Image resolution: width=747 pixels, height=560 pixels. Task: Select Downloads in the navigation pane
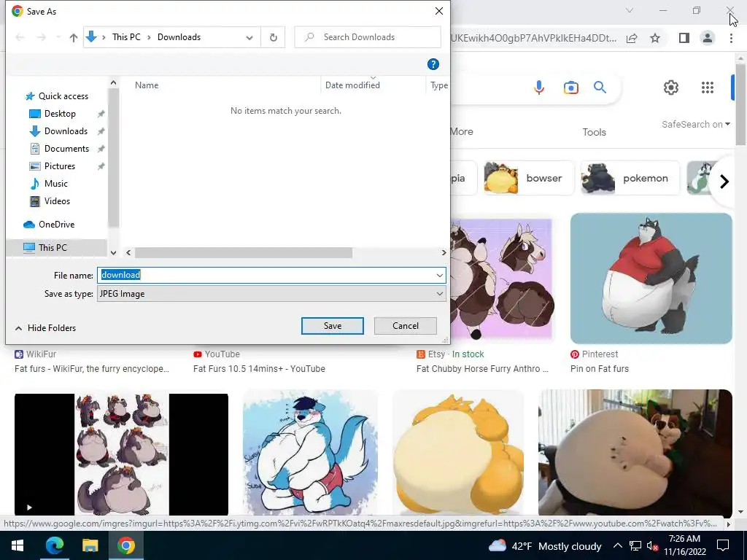point(66,131)
